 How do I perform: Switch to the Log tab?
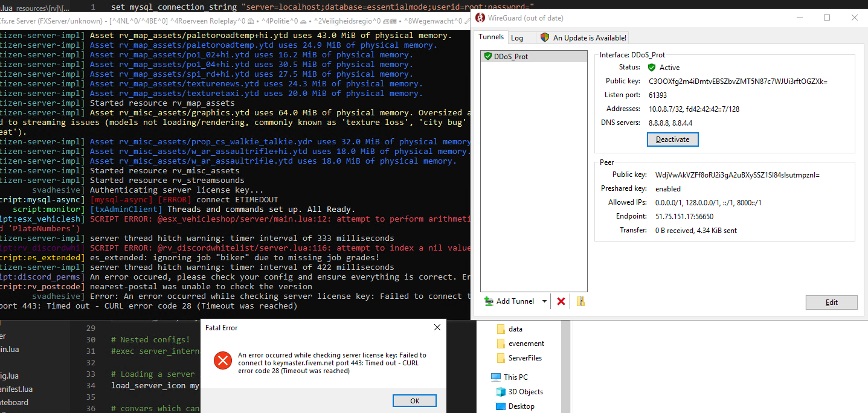pyautogui.click(x=517, y=37)
